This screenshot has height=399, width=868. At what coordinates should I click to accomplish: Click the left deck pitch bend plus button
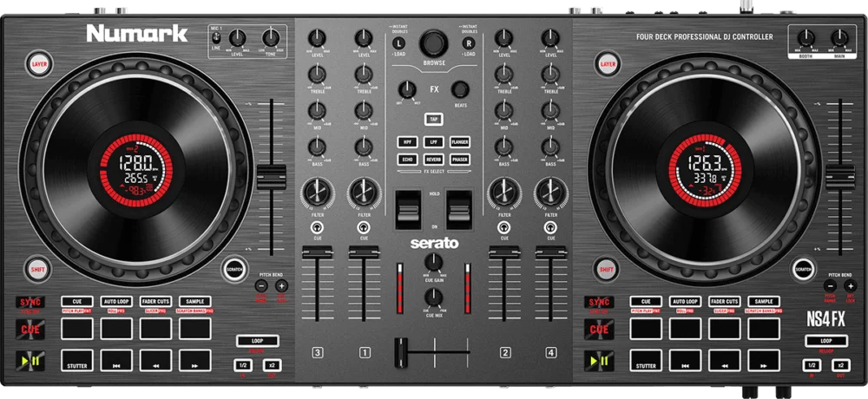click(x=281, y=286)
